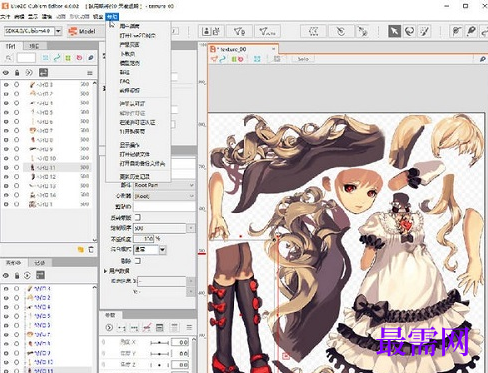Click the red rotation icon in parts panel toolbar
This screenshot has height=373, width=488.
79,58
